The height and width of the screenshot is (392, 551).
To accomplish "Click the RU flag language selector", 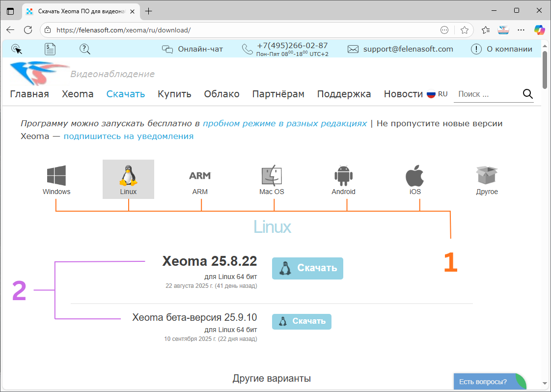I will [x=431, y=93].
